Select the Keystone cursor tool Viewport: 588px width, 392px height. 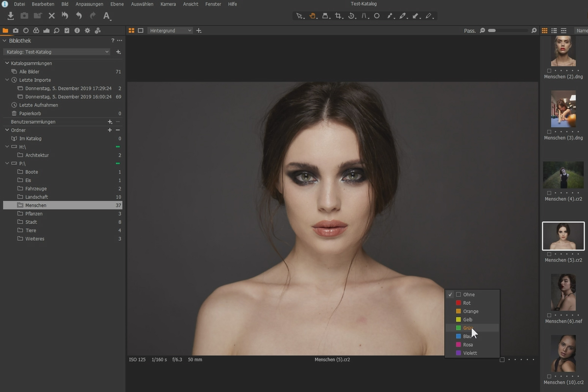[x=365, y=16]
